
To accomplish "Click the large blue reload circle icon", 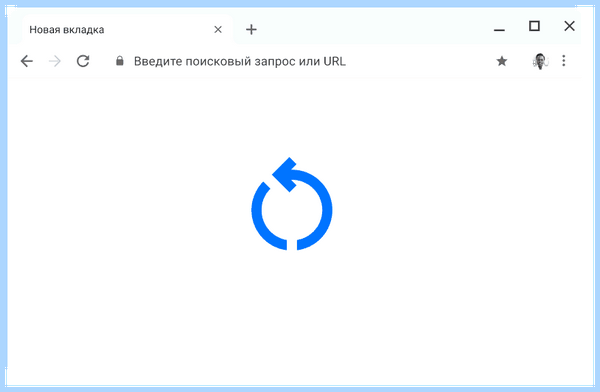I will pyautogui.click(x=292, y=204).
